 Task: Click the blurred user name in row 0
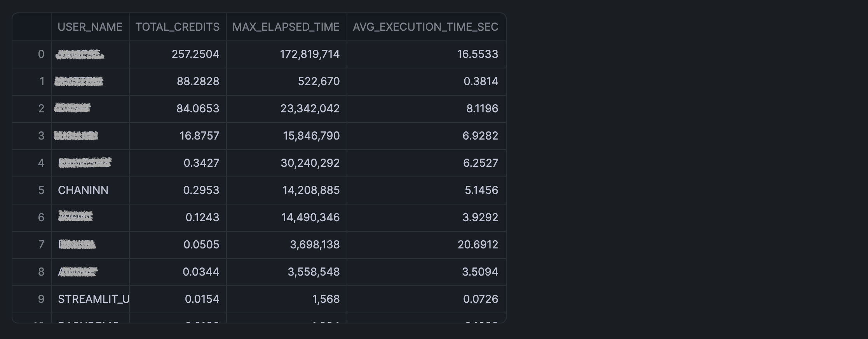pos(80,54)
